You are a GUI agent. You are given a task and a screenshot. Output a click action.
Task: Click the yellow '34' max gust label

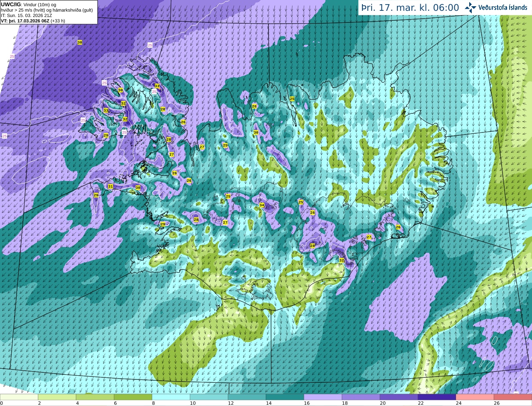pyautogui.click(x=262, y=205)
